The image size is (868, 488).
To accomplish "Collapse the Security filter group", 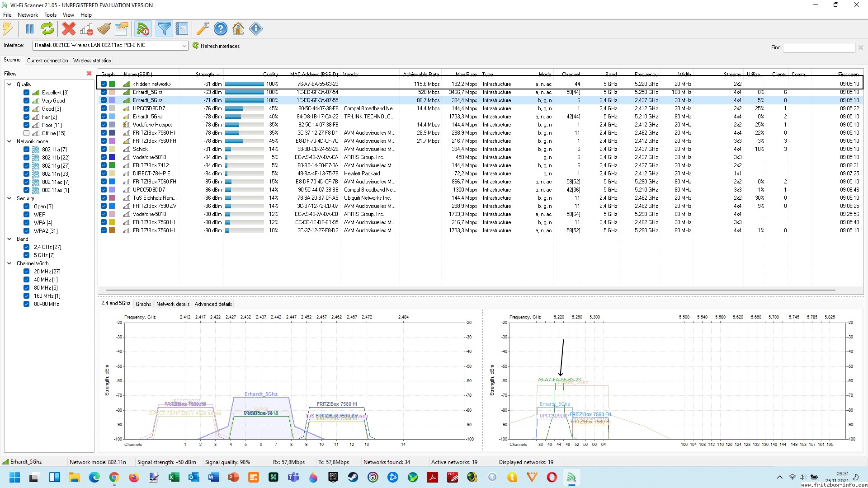I will coord(9,198).
